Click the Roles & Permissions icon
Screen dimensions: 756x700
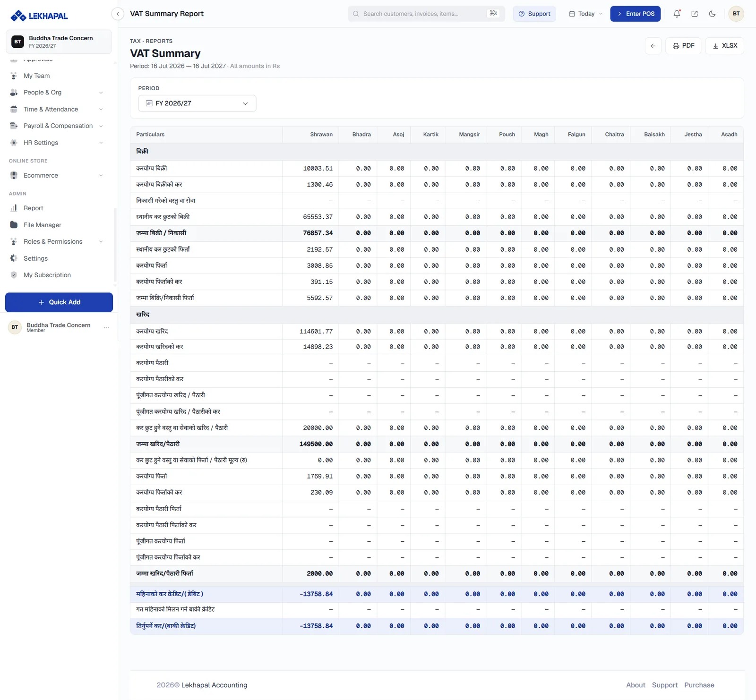point(14,242)
